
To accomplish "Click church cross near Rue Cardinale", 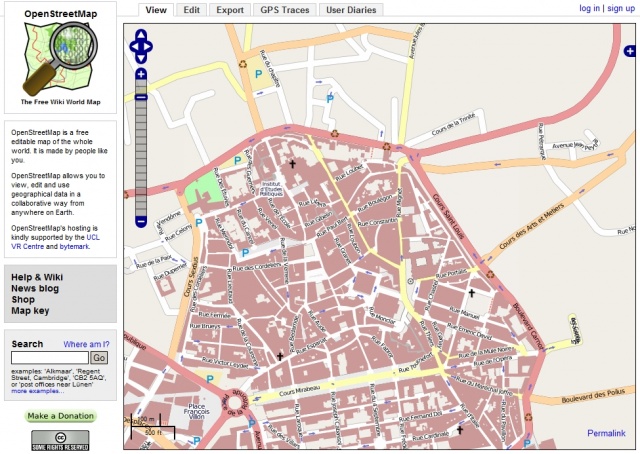I will (460, 430).
